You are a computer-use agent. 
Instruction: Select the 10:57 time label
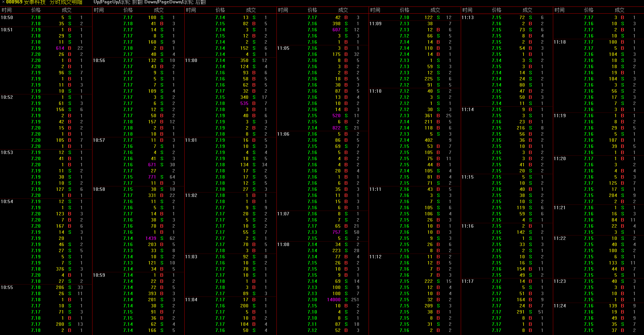click(x=99, y=140)
